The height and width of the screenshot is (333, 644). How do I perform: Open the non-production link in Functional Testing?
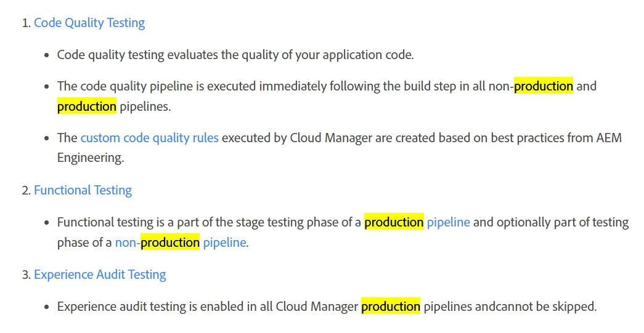[x=157, y=243]
